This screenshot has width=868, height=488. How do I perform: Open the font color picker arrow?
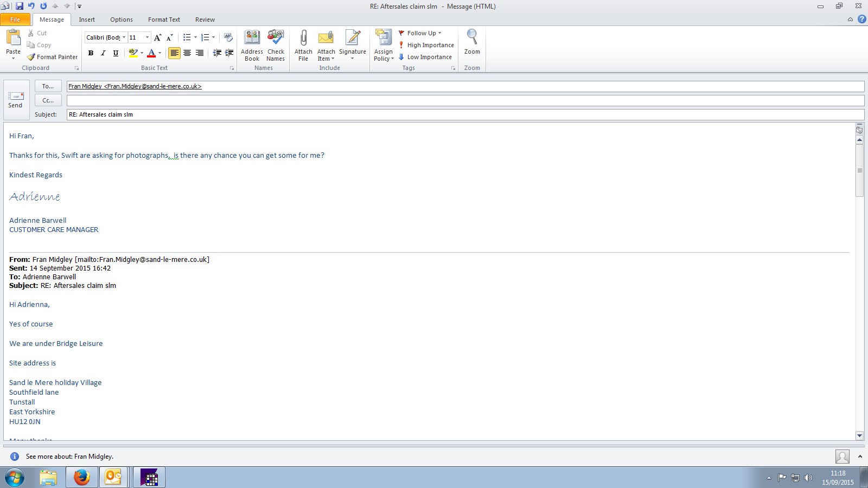point(159,53)
